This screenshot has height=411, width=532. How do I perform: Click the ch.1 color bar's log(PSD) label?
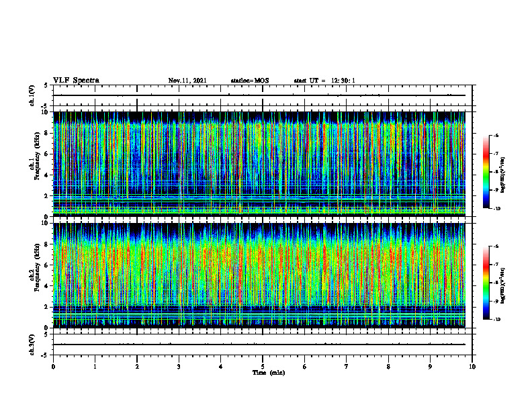tap(503, 175)
